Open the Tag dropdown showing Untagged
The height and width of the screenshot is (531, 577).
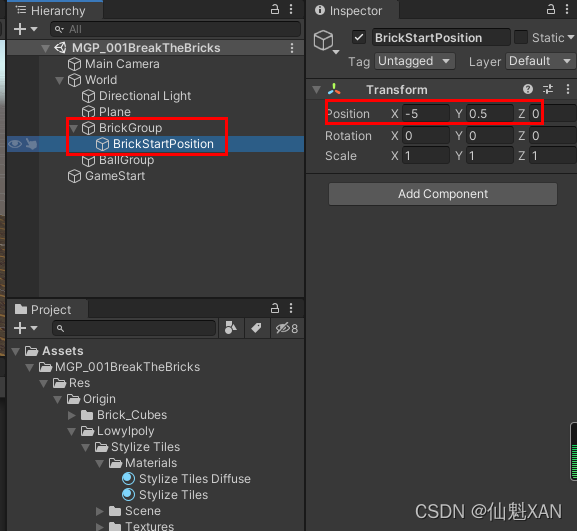415,61
